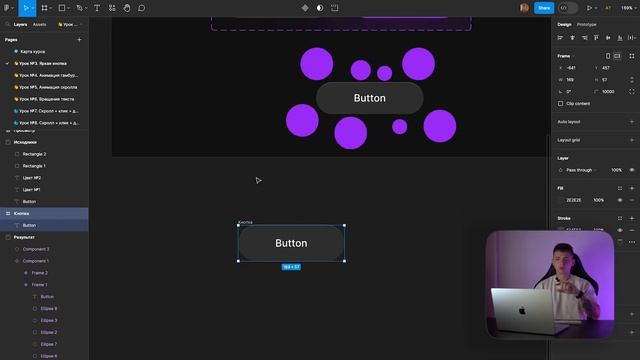
Task: Click the Create component icon
Action: [305, 8]
